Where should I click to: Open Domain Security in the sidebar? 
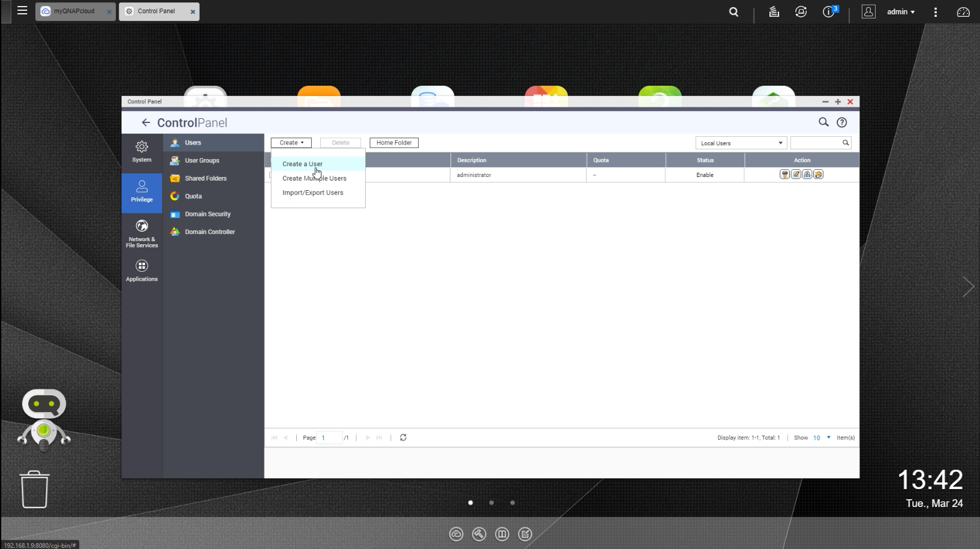tap(214, 214)
